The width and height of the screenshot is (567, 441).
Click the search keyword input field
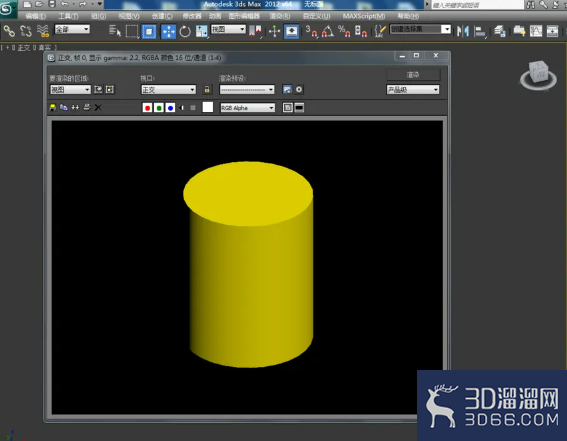477,5
